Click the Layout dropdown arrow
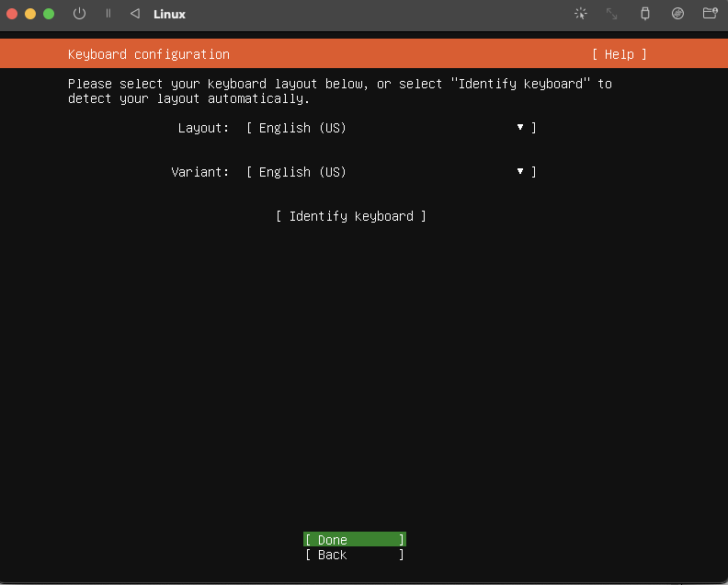The height and width of the screenshot is (585, 728). pos(520,127)
